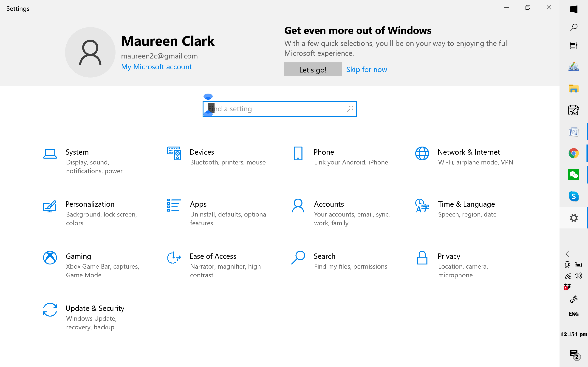Click the Phone settings icon
This screenshot has width=588, height=367.
click(x=298, y=154)
